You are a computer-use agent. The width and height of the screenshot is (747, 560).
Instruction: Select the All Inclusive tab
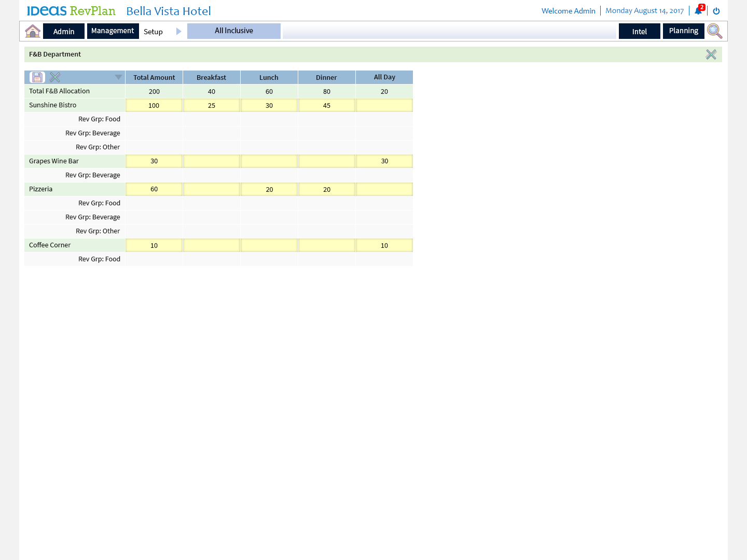(x=234, y=31)
